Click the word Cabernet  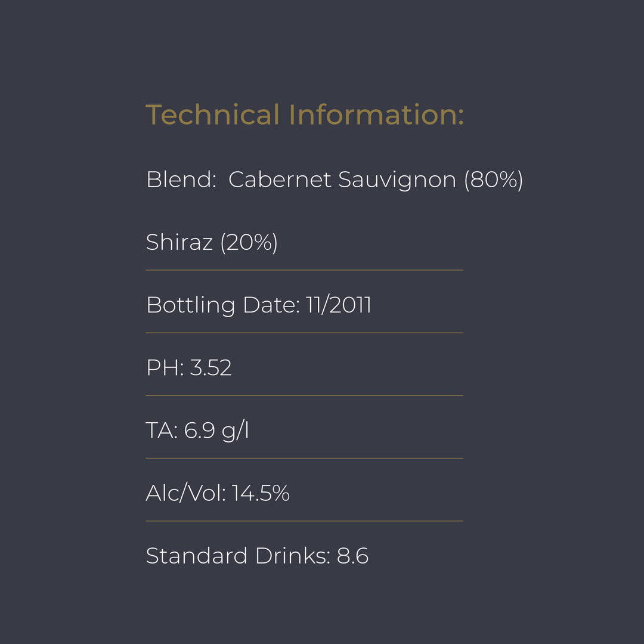click(280, 179)
